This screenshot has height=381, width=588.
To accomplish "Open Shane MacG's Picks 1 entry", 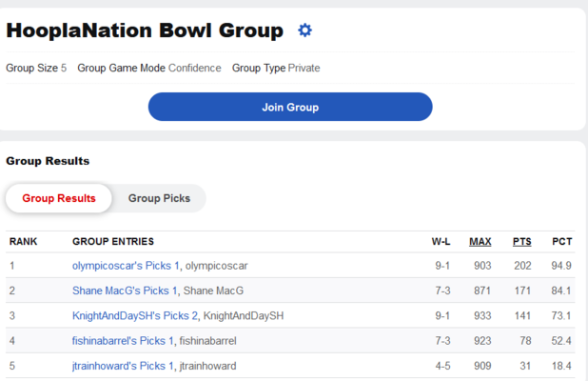I will (125, 291).
